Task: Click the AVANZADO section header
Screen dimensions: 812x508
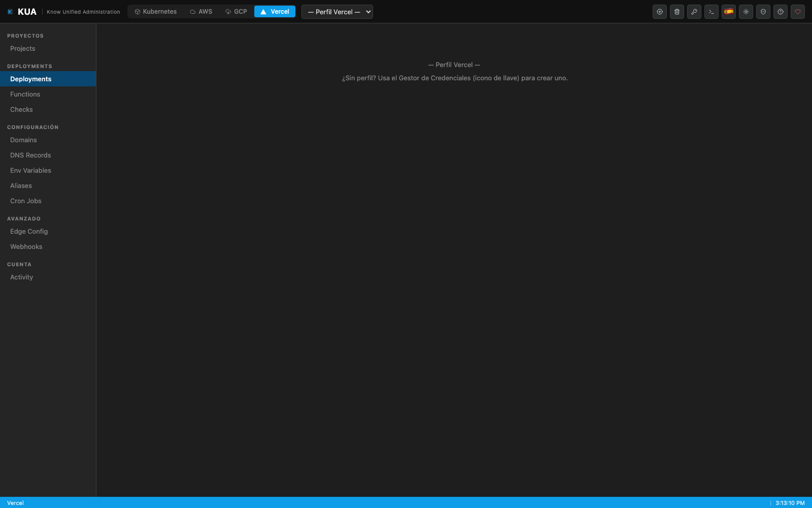Action: (24, 219)
